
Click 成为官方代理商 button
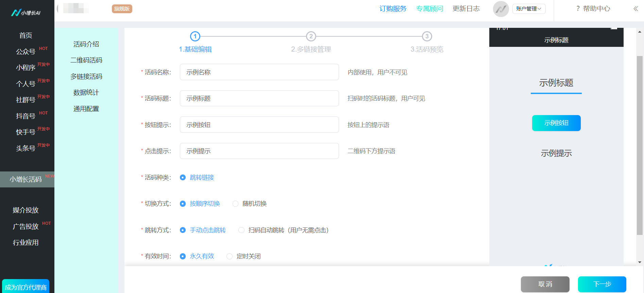pyautogui.click(x=26, y=287)
